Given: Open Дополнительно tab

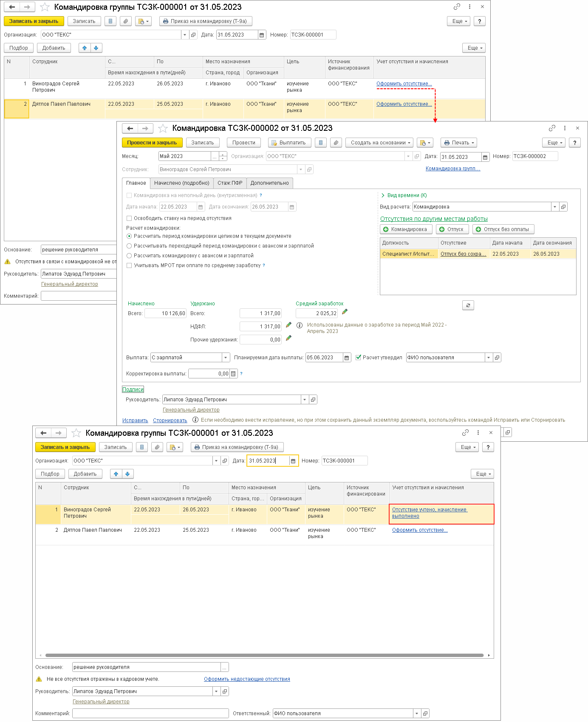Looking at the screenshot, I should pyautogui.click(x=270, y=183).
